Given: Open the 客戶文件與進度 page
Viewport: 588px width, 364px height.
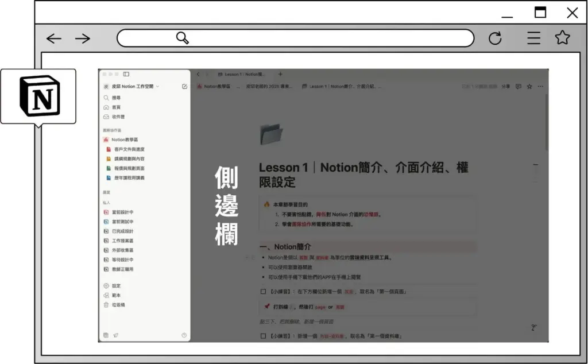Looking at the screenshot, I should (126, 149).
